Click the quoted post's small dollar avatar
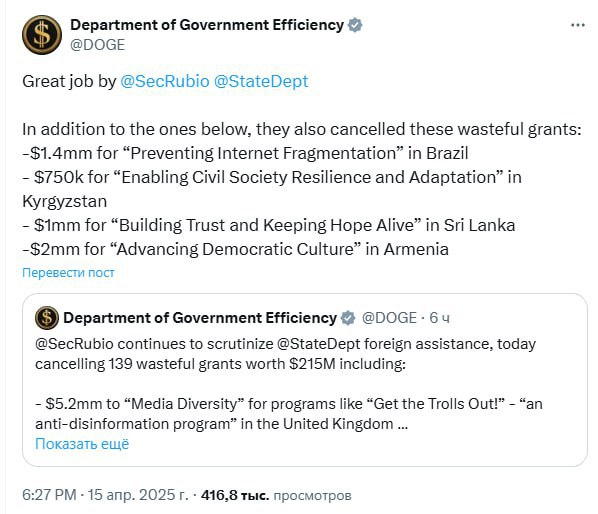This screenshot has height=514, width=598. (47, 318)
